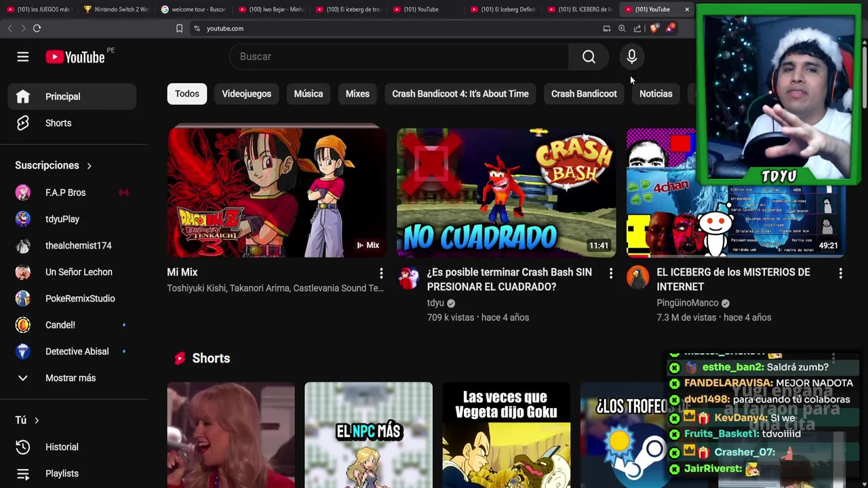Reload the page in browser
Image resolution: width=868 pixels, height=488 pixels.
[37, 28]
